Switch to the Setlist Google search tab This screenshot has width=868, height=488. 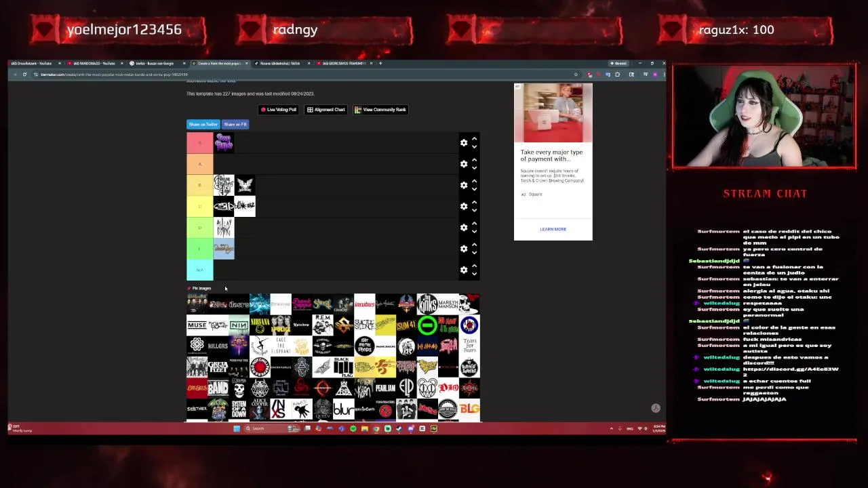155,63
